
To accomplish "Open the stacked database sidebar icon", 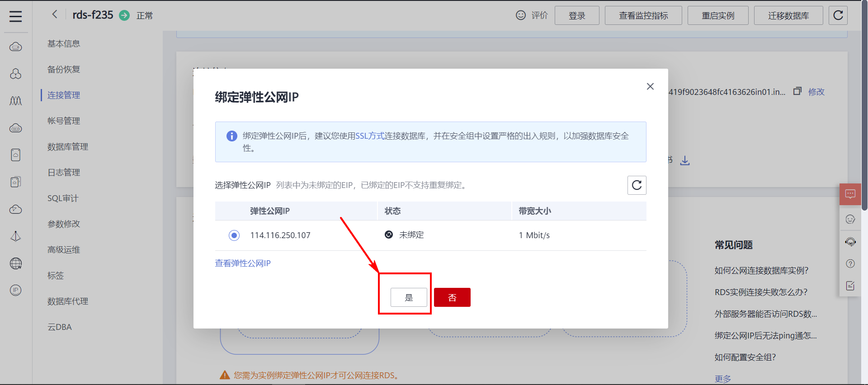I will point(16,182).
